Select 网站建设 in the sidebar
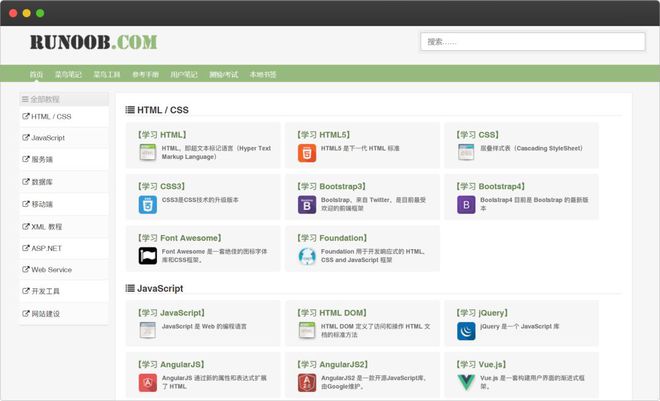 point(64,313)
